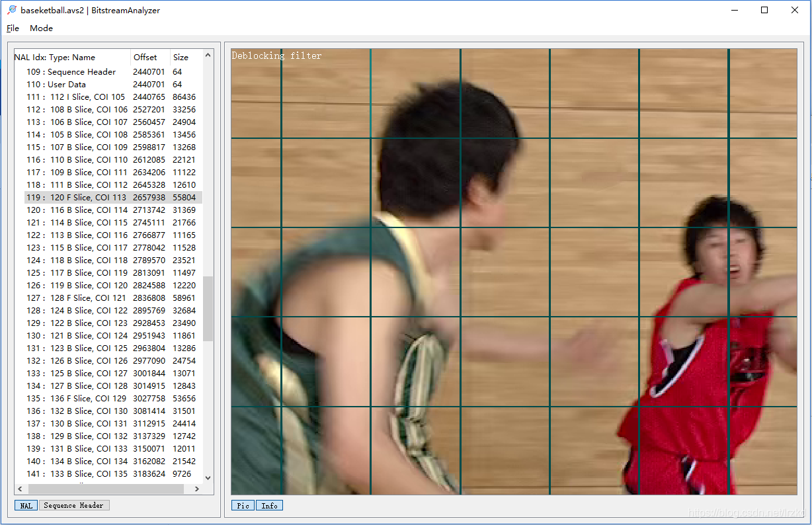Screen dimensions: 812x525
Task: Select the Pic tab
Action: pos(243,505)
